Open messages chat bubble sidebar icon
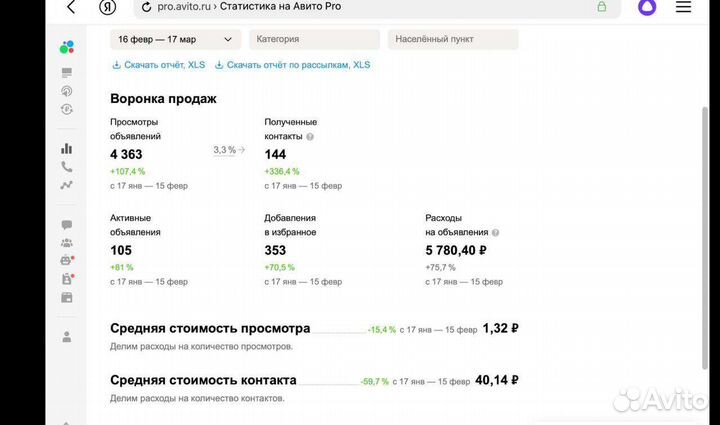720x425 pixels. (67, 224)
